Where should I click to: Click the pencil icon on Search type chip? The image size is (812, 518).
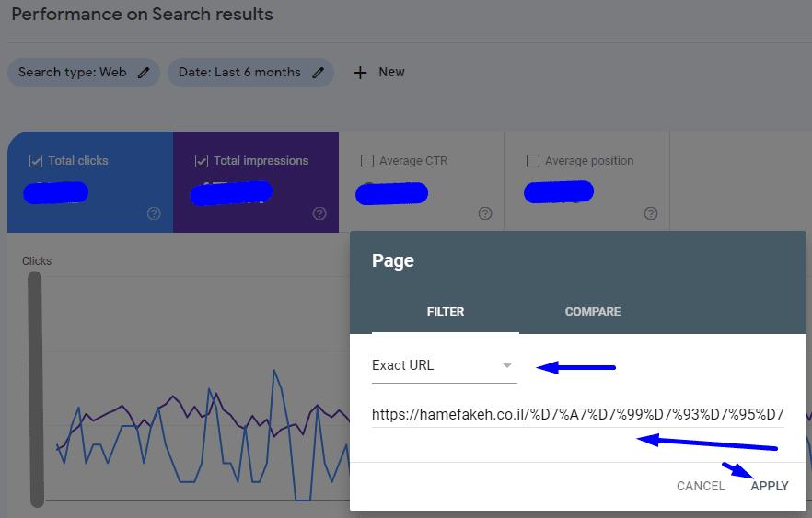click(144, 73)
